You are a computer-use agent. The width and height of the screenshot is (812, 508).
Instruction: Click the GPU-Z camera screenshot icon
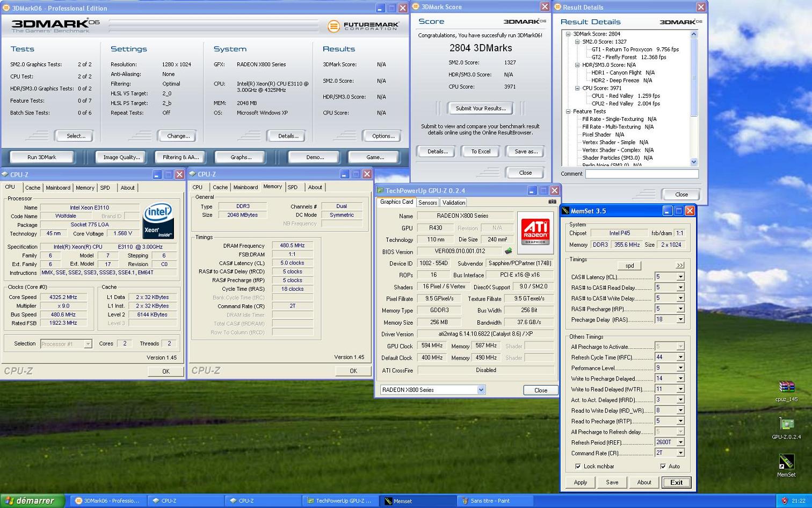pos(552,202)
